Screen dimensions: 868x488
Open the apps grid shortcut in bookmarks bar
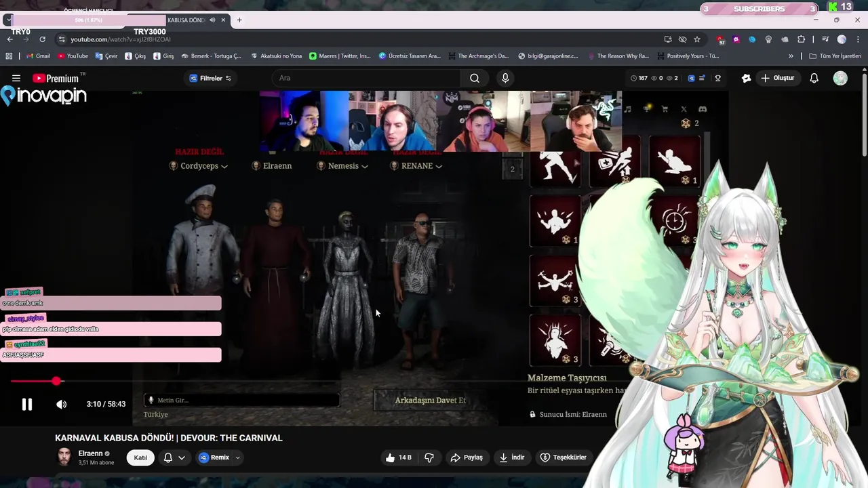tap(9, 56)
